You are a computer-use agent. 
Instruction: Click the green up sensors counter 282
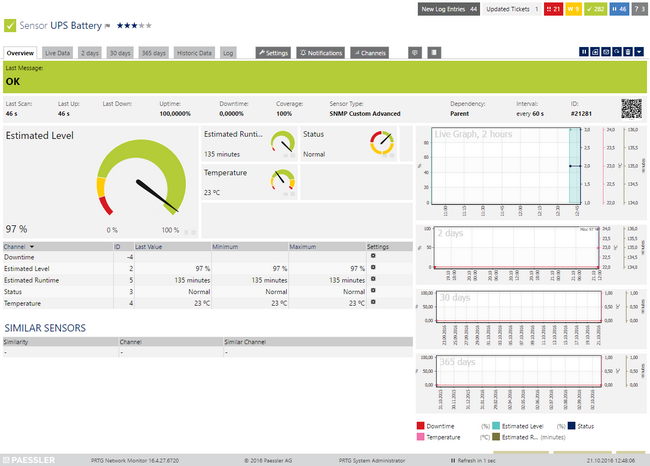595,9
